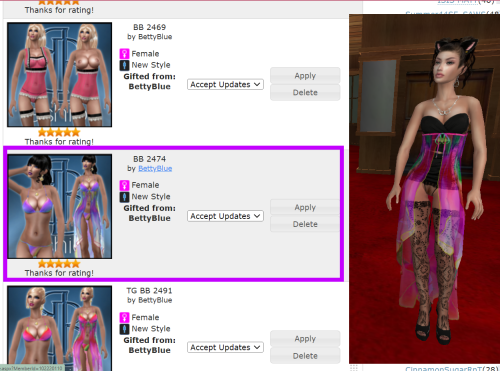The height and width of the screenshot is (371, 500).
Task: Click the New Style icon for BB 2469
Action: pyautogui.click(x=124, y=65)
